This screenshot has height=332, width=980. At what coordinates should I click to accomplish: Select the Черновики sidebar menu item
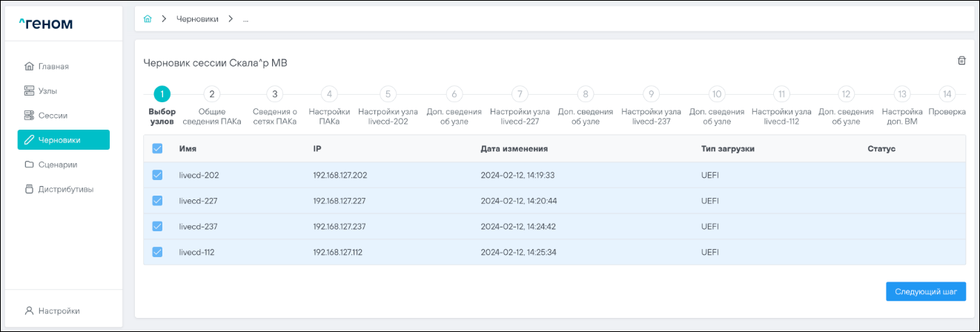click(x=64, y=140)
